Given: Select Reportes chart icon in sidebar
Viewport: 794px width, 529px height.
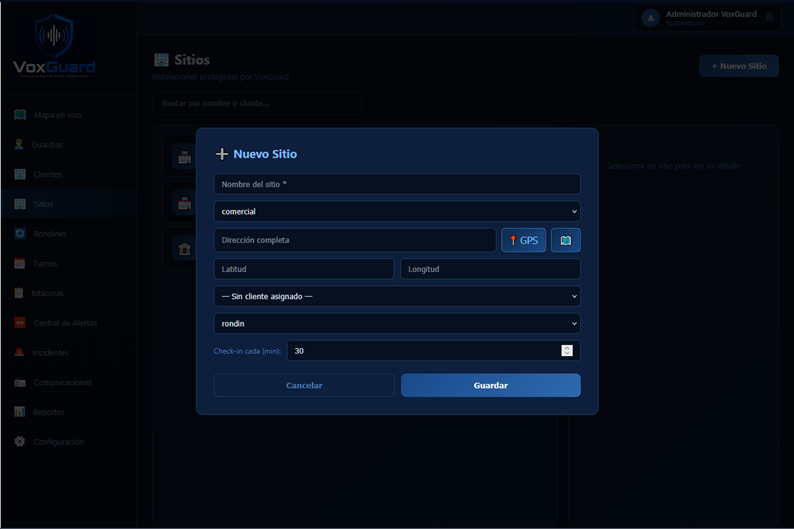Looking at the screenshot, I should click(20, 412).
